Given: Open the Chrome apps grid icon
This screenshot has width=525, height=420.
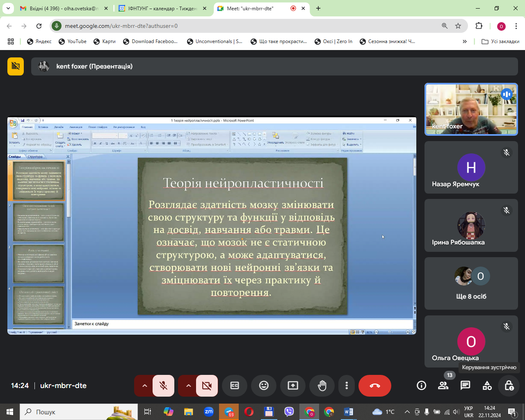Looking at the screenshot, I should (x=11, y=41).
